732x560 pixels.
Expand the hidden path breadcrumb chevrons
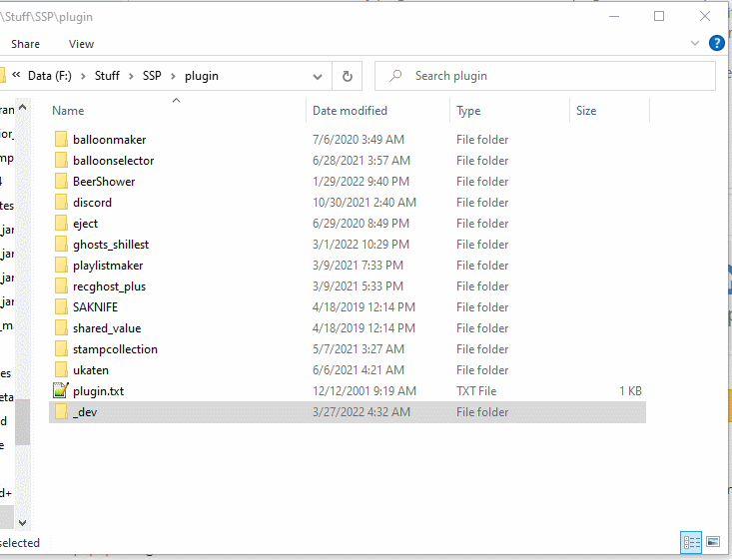pyautogui.click(x=16, y=76)
